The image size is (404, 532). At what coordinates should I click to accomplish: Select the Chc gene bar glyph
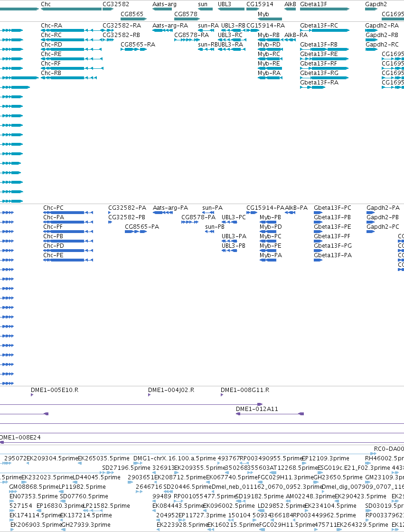pos(71,9)
